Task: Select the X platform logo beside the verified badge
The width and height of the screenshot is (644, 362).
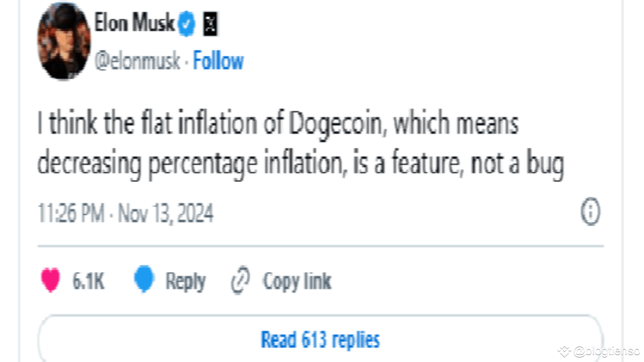Action: point(211,23)
